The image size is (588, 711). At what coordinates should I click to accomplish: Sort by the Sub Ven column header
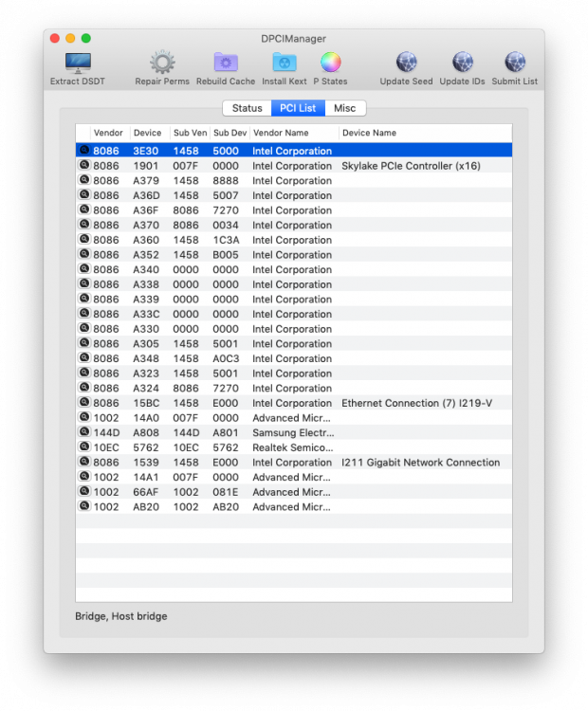tap(190, 133)
